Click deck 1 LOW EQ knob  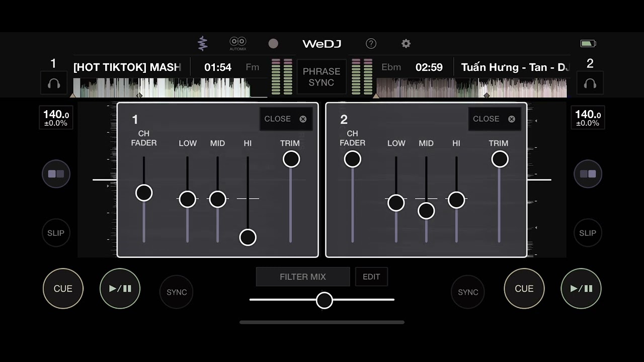tap(188, 199)
